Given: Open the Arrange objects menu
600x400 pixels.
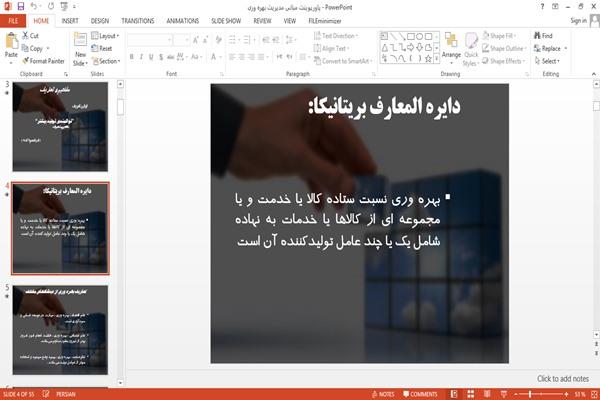Looking at the screenshot, I should tap(452, 47).
